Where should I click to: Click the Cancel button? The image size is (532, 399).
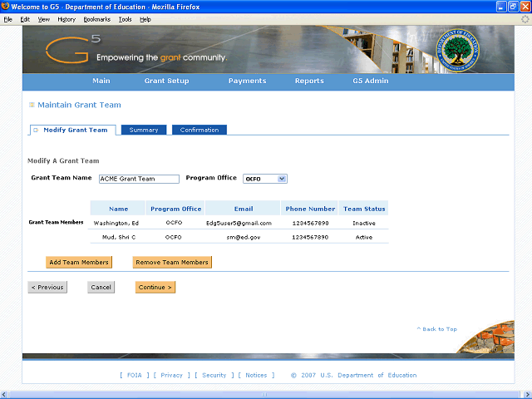101,287
